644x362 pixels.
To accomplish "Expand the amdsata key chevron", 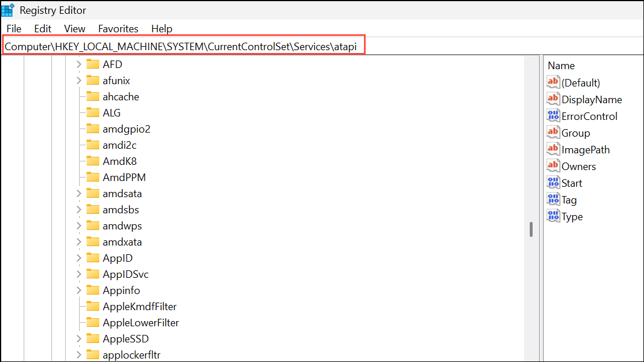I will coord(79,193).
